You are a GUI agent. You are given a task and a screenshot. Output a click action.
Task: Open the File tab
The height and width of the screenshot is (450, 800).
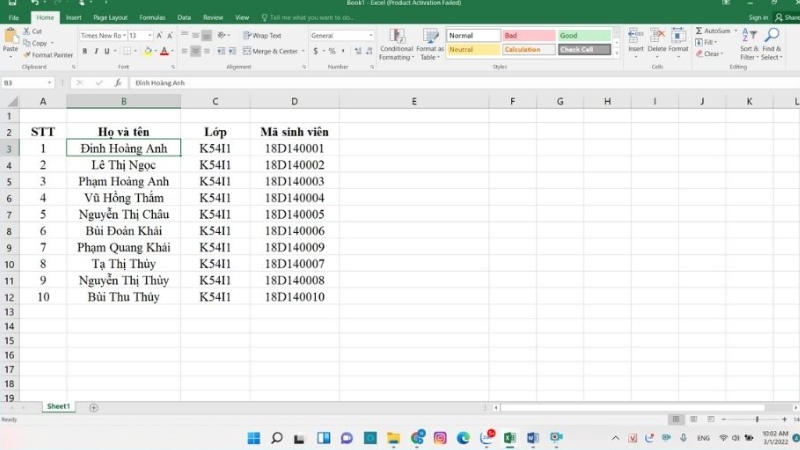tap(14, 18)
